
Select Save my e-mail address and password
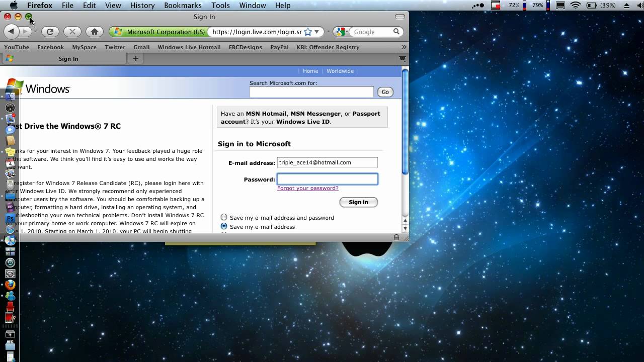[x=224, y=217]
